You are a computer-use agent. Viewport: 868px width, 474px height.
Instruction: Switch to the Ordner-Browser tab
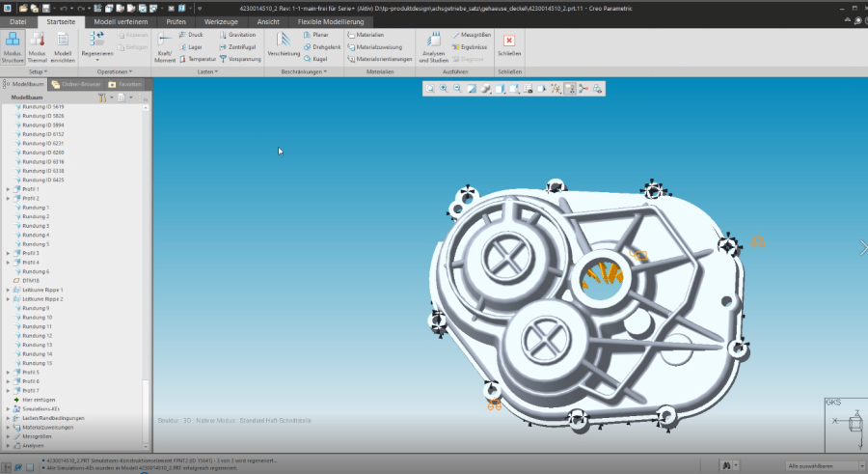(75, 84)
